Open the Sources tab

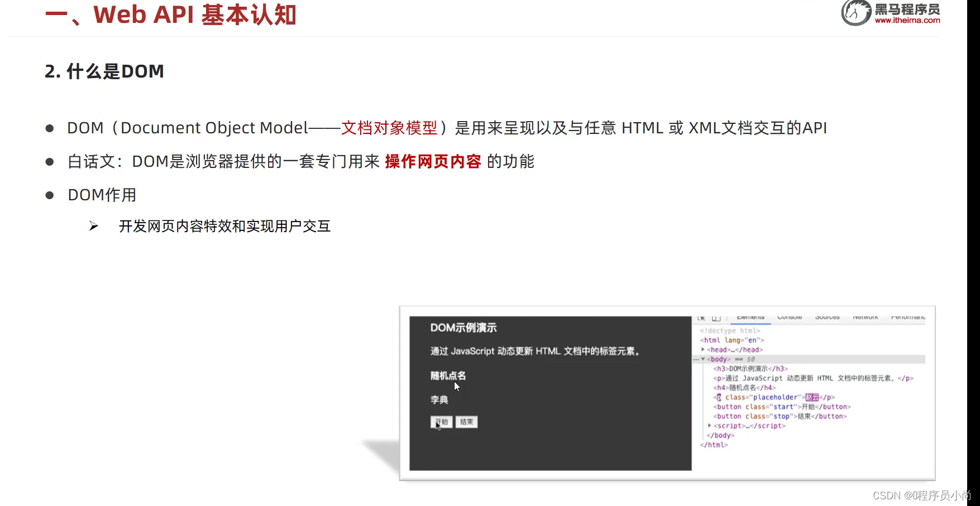click(827, 316)
